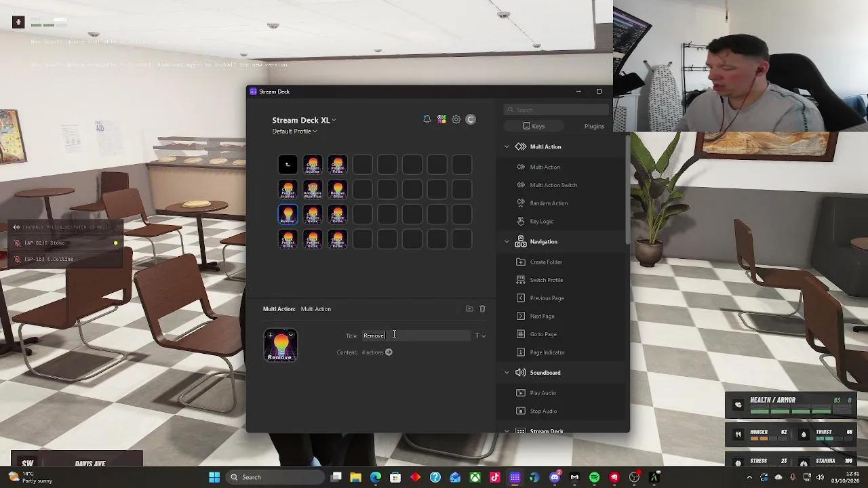The image size is (868, 488).
Task: Open Stream Deck settings gear
Action: 456,119
